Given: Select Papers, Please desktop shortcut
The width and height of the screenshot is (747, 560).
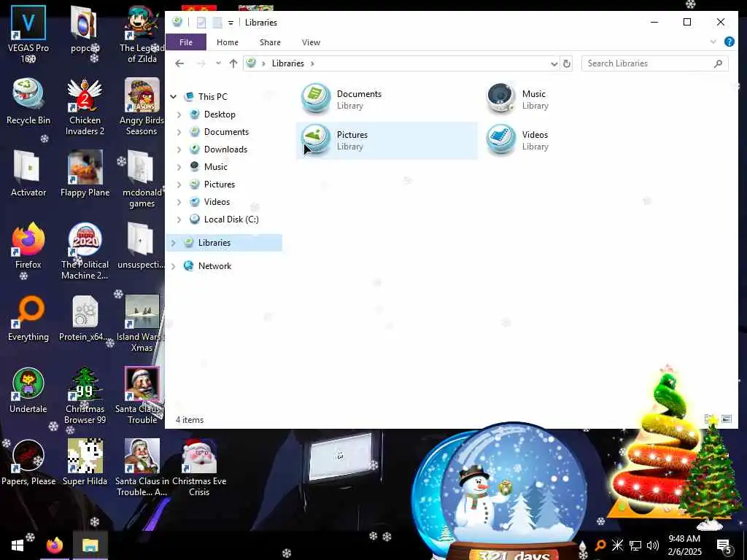Looking at the screenshot, I should pos(28,462).
